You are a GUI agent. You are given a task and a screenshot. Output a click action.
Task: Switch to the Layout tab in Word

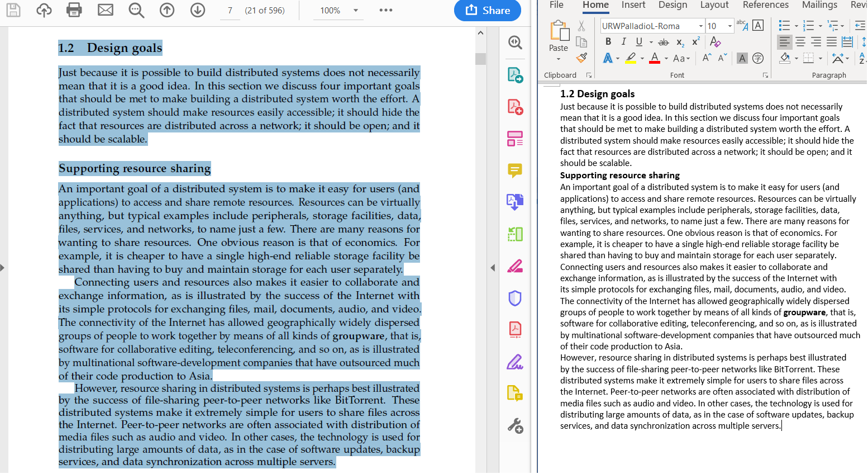pyautogui.click(x=714, y=5)
